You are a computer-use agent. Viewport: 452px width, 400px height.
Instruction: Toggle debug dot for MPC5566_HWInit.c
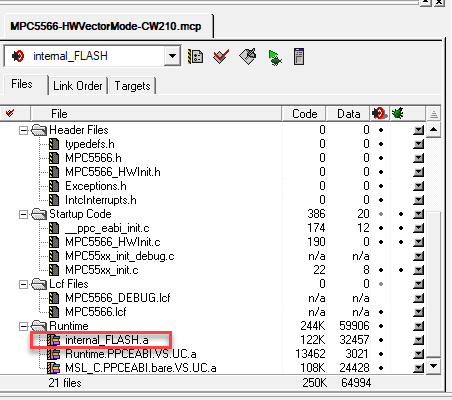click(x=401, y=242)
